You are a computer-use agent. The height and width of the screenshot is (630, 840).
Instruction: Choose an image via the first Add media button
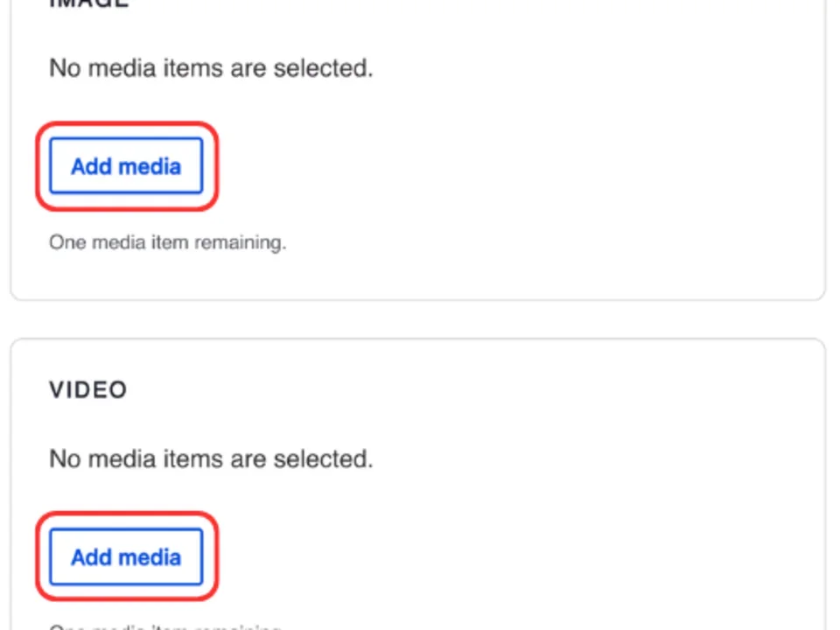click(x=126, y=166)
